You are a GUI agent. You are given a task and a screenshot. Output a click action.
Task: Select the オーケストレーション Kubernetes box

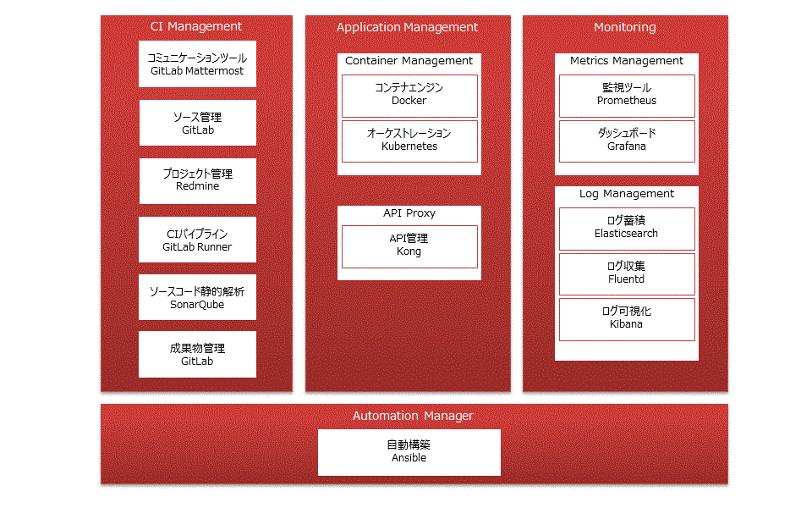[x=409, y=141]
